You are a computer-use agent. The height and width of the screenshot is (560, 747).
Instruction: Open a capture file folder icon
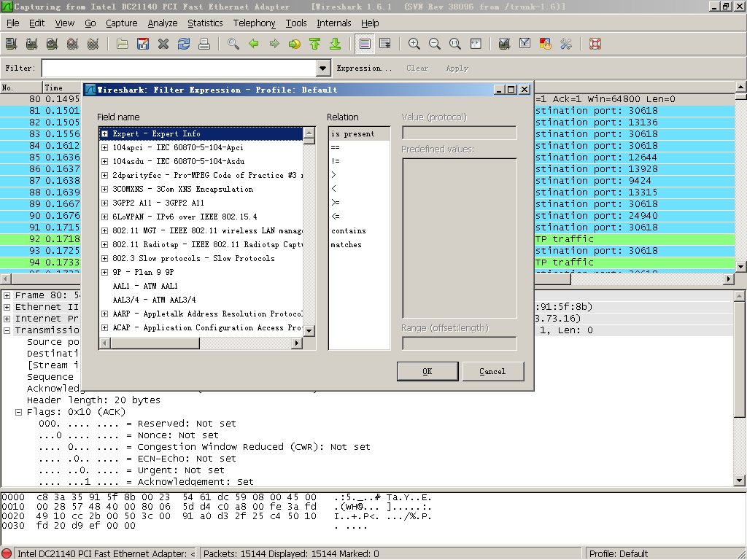point(123,44)
